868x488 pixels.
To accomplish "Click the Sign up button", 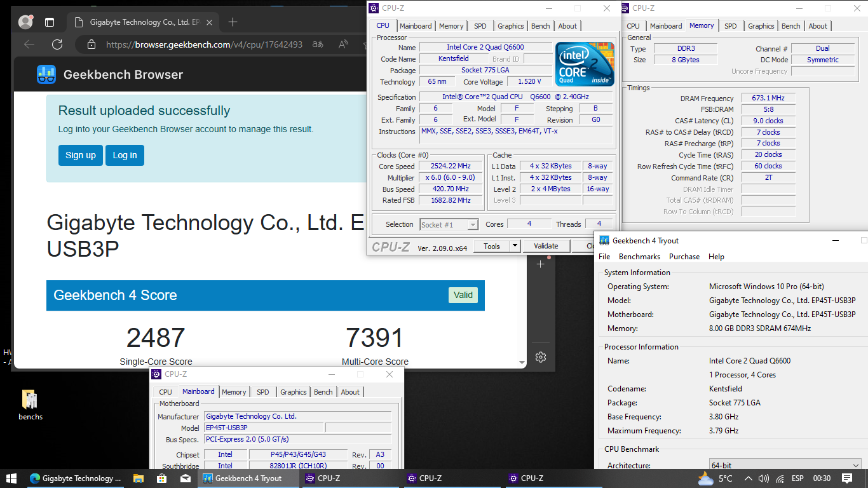I will 81,155.
